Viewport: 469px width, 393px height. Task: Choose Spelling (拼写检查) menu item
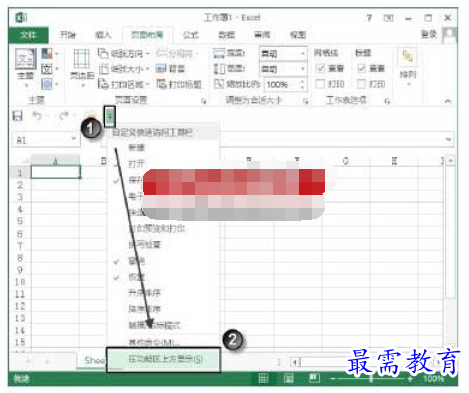[163, 245]
